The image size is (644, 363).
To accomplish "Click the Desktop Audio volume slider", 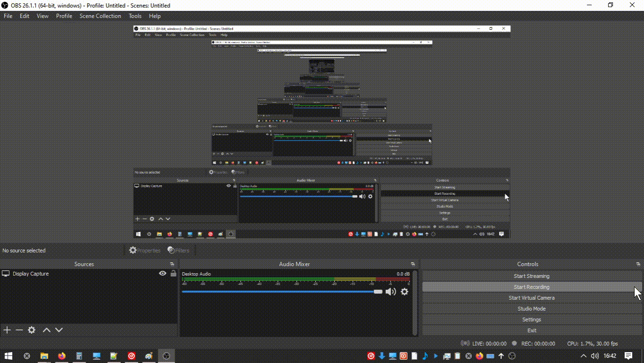I will 282,292.
